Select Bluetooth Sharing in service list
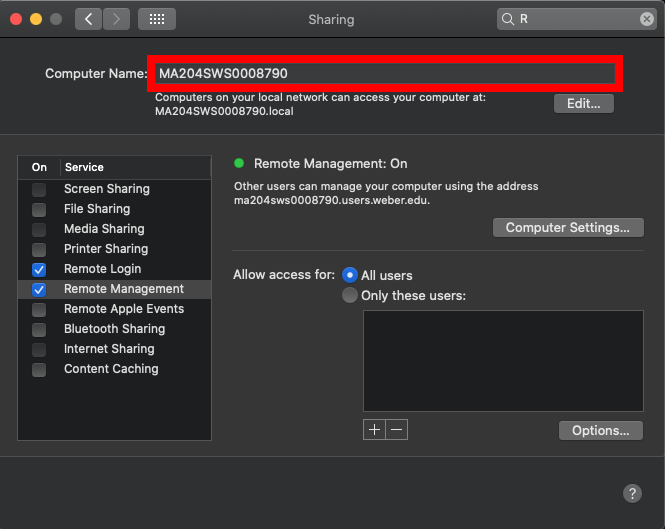Viewport: 665px width, 529px height. [x=114, y=329]
